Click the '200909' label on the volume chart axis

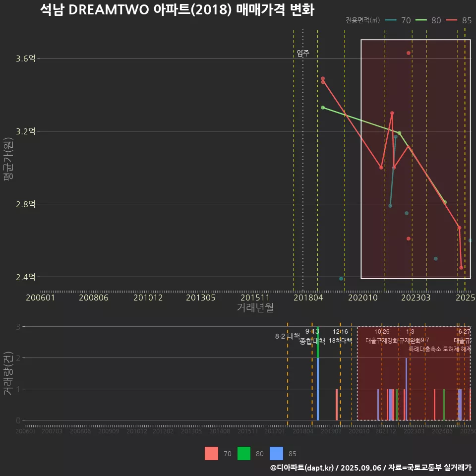pyautogui.click(x=109, y=431)
